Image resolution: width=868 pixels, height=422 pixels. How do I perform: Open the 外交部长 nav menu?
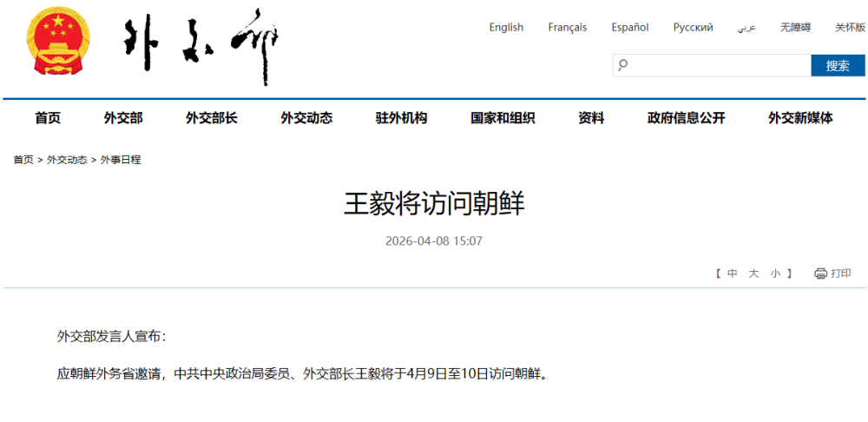pyautogui.click(x=211, y=118)
